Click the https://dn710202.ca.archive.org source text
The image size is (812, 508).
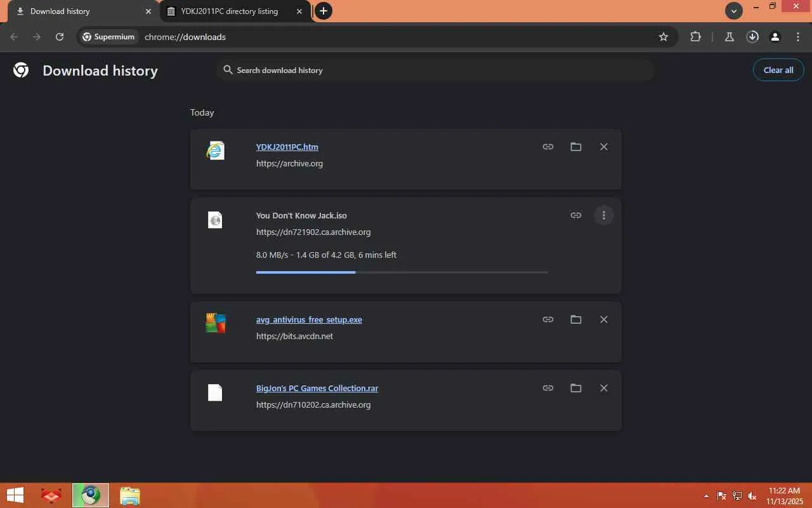point(313,404)
